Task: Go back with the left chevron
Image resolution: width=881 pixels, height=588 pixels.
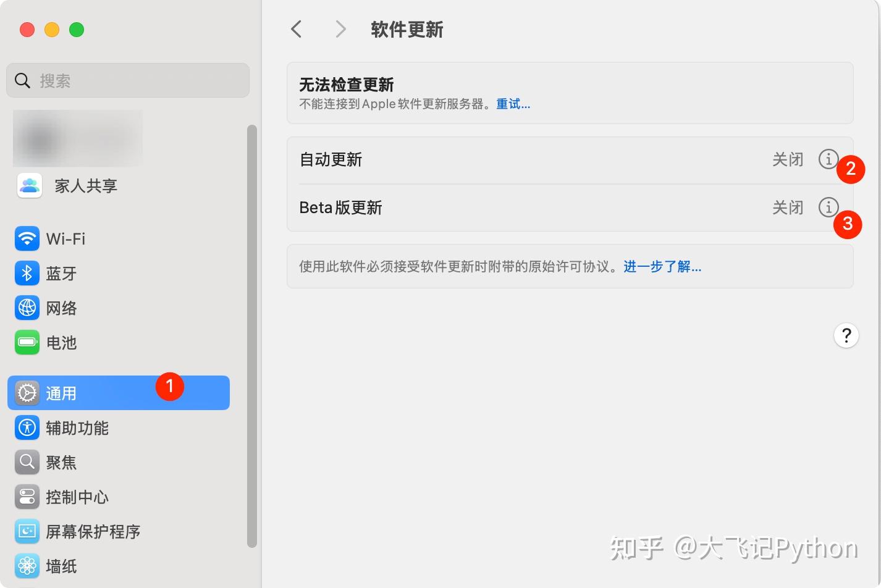Action: click(x=297, y=29)
